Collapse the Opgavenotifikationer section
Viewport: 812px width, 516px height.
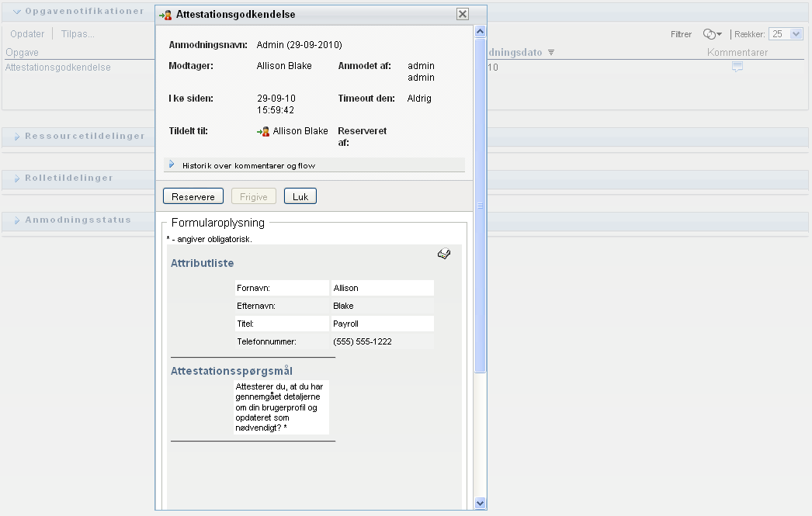tap(17, 12)
